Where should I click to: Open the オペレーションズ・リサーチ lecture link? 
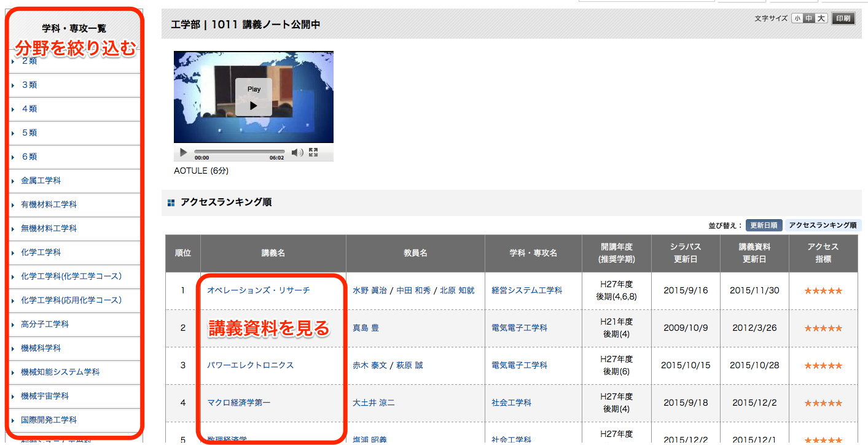point(259,290)
